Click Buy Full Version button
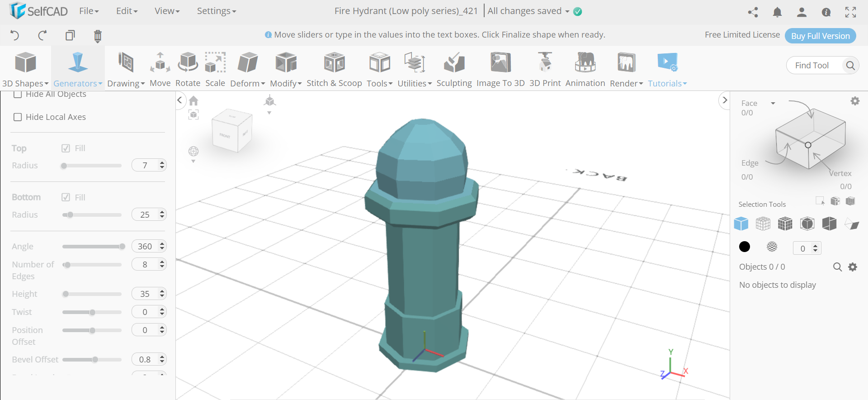Image resolution: width=868 pixels, height=400 pixels. [x=821, y=36]
